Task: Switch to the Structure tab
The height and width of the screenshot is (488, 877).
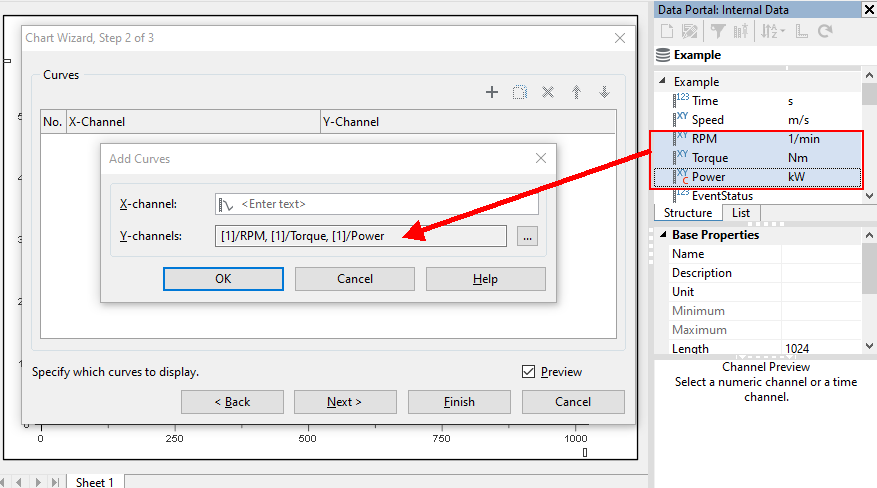Action: [688, 213]
